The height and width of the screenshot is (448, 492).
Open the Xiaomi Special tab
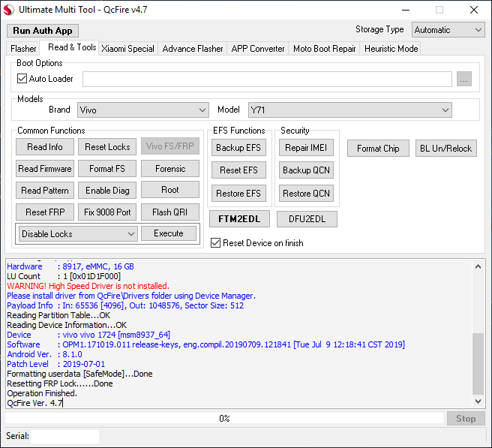(127, 49)
